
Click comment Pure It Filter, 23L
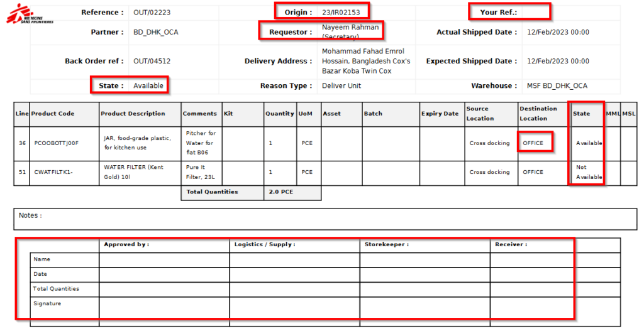201,172
